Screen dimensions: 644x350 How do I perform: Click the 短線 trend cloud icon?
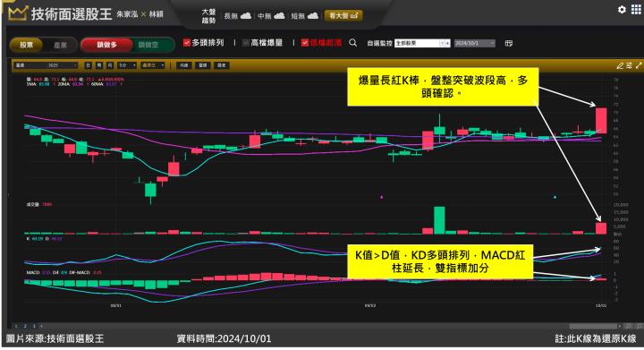[x=312, y=15]
